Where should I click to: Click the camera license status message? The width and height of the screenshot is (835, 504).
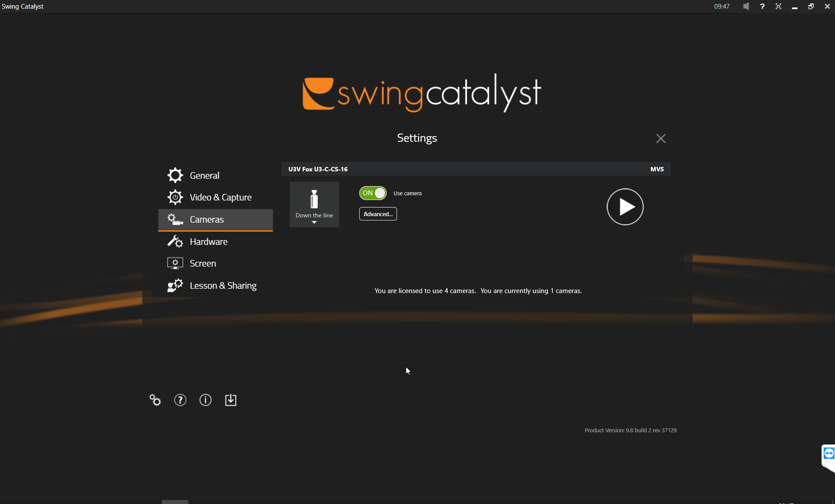coord(478,291)
